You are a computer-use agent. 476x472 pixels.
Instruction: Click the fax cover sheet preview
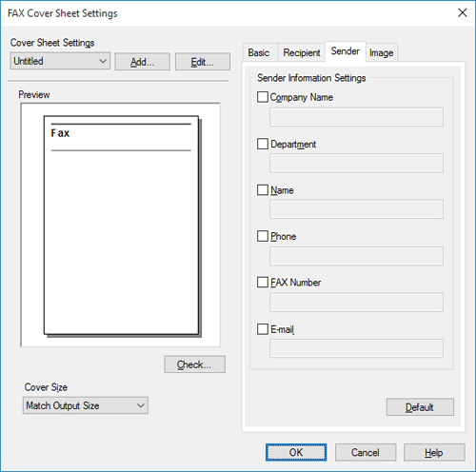coord(121,226)
